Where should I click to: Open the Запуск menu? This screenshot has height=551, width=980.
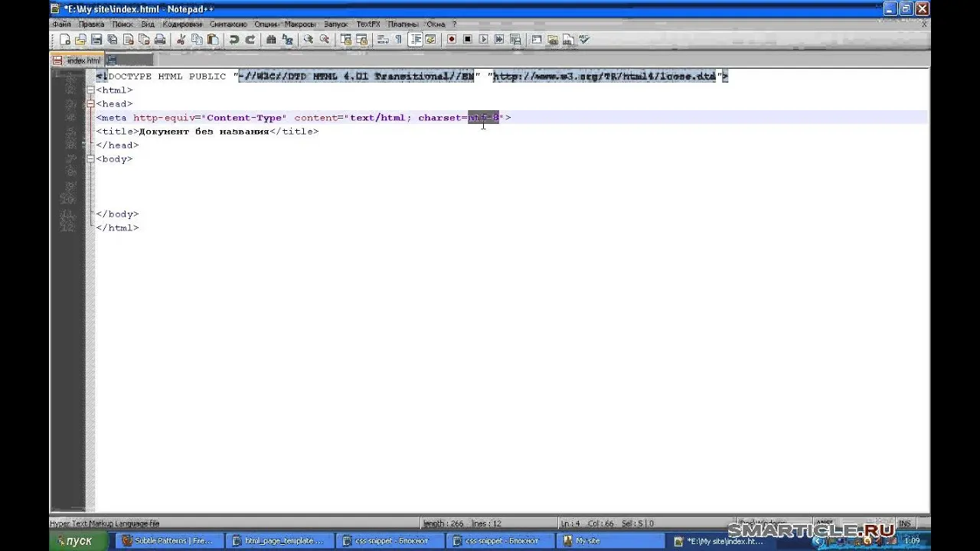[x=336, y=24]
